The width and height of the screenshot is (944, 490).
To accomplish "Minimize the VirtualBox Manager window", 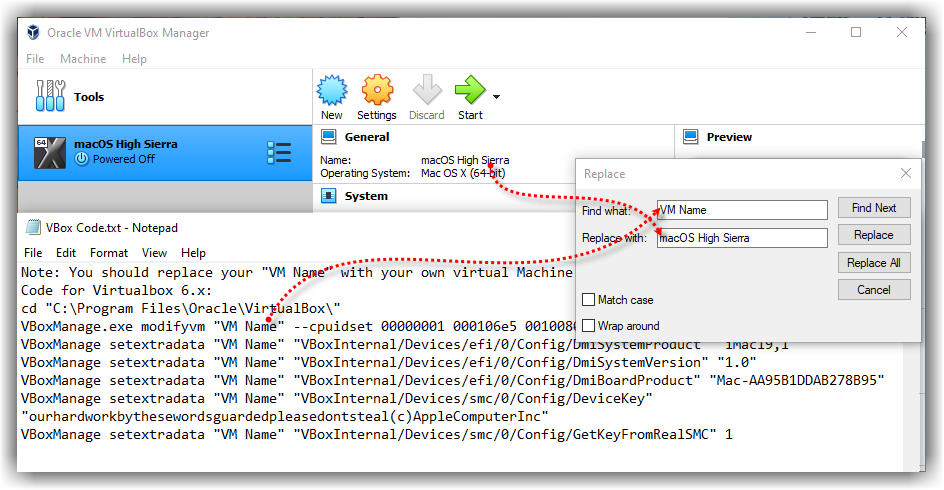I will click(x=811, y=33).
